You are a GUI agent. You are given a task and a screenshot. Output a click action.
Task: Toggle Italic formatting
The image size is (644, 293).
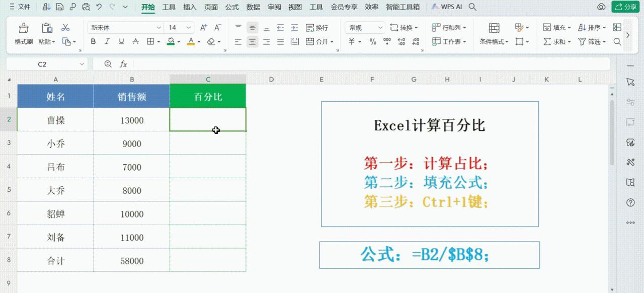[x=107, y=42]
